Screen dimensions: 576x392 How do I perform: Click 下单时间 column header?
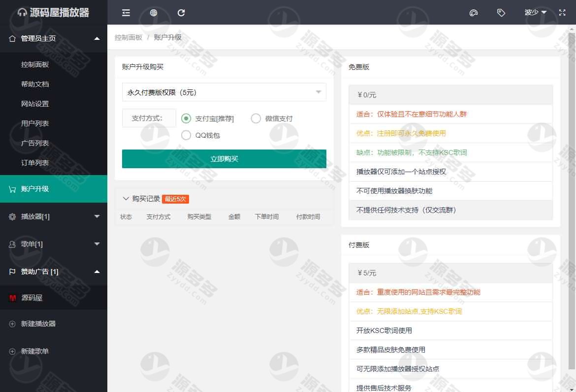267,217
